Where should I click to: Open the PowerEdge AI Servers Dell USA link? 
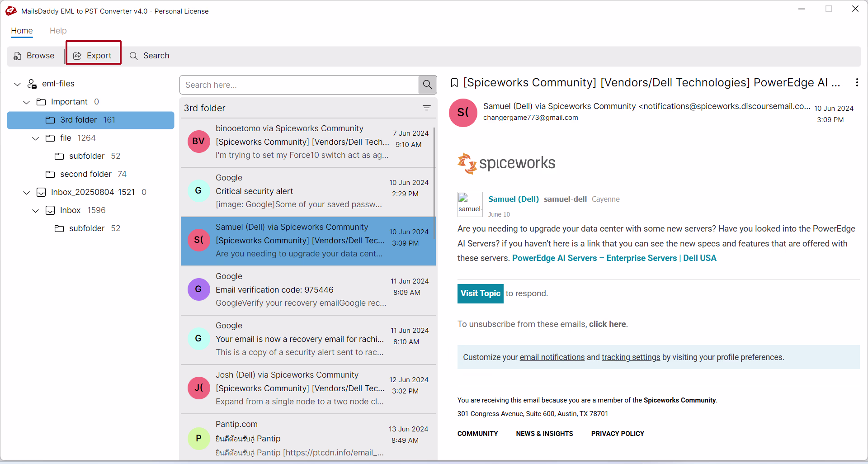pyautogui.click(x=614, y=258)
